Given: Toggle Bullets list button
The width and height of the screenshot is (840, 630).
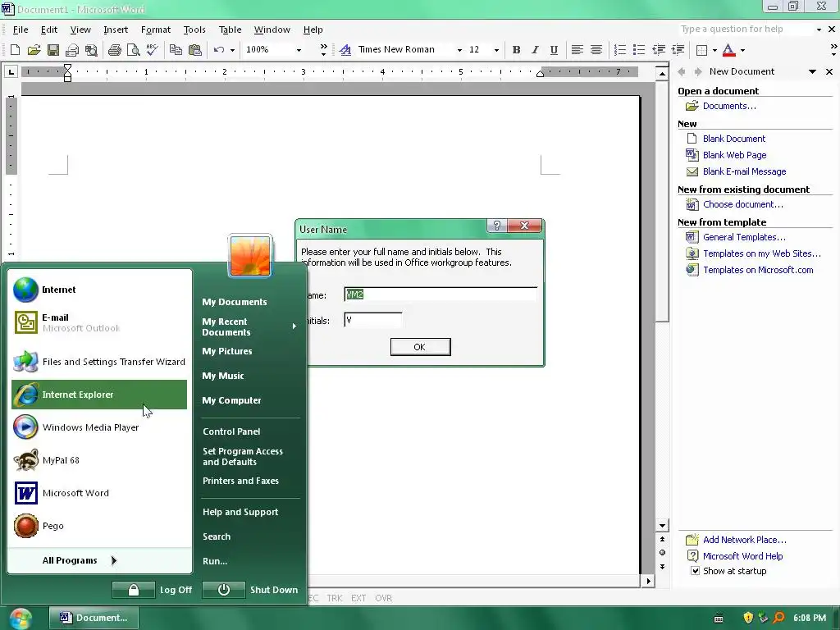Looking at the screenshot, I should 638,50.
